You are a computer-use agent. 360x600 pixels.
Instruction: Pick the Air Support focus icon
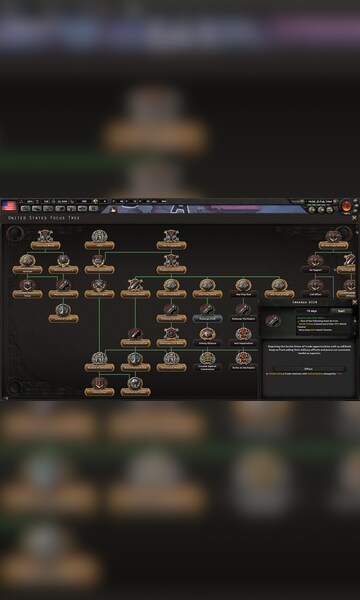[x=315, y=261]
